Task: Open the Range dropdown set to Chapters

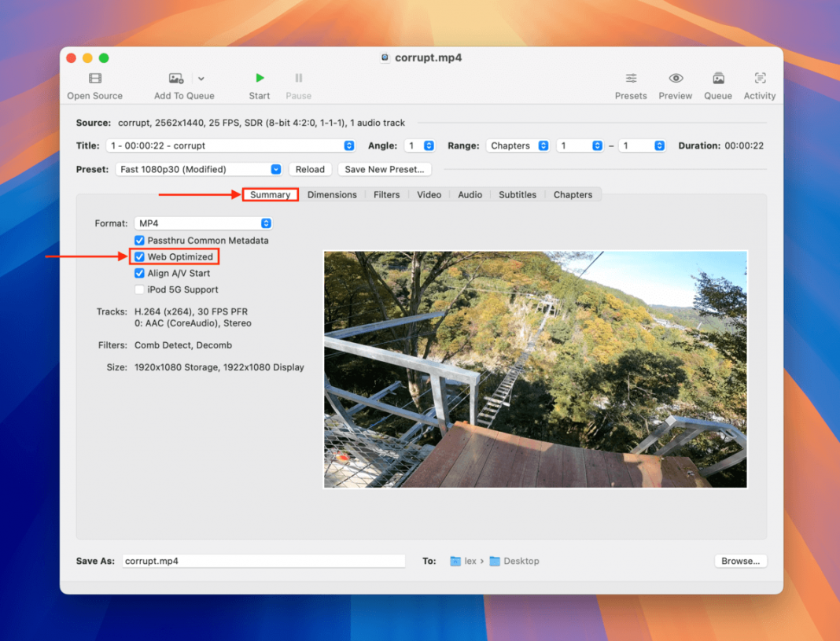Action: [x=518, y=145]
